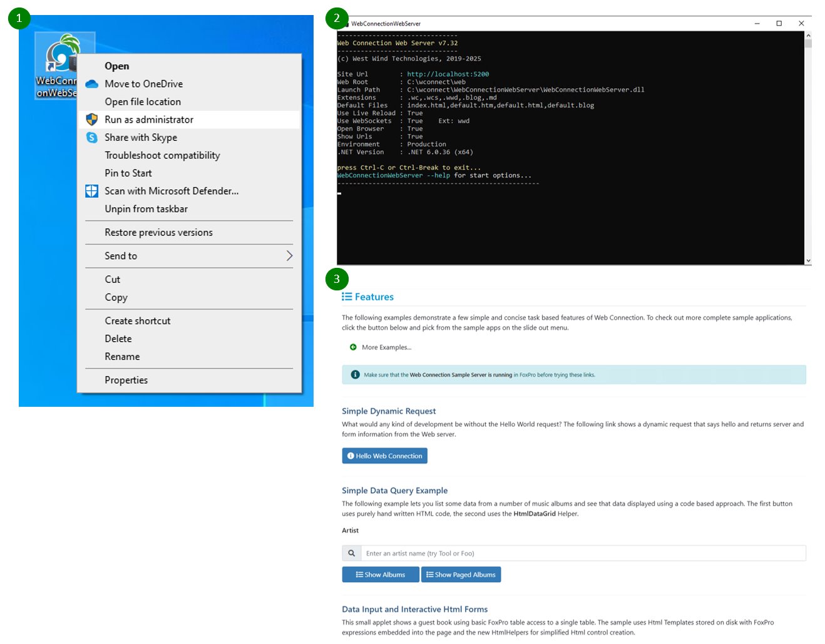The height and width of the screenshot is (644, 825).
Task: Choose Share with Skype
Action: 188,138
